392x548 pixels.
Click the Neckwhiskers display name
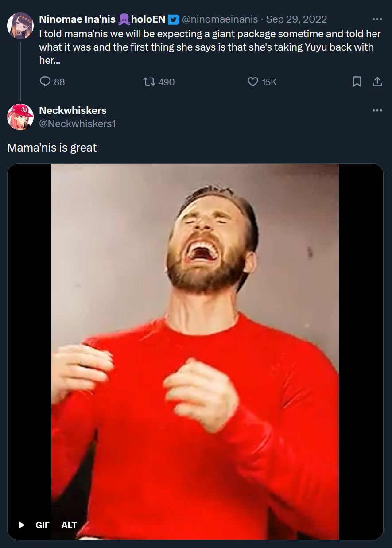coord(73,110)
